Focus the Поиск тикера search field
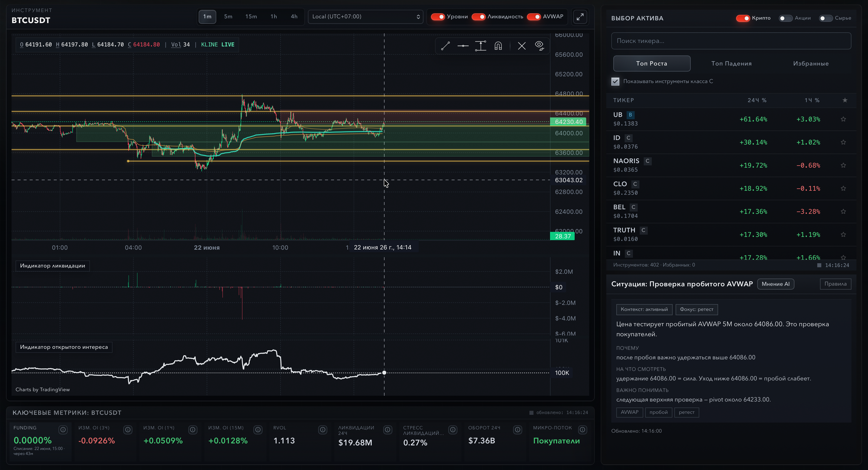 [x=731, y=41]
